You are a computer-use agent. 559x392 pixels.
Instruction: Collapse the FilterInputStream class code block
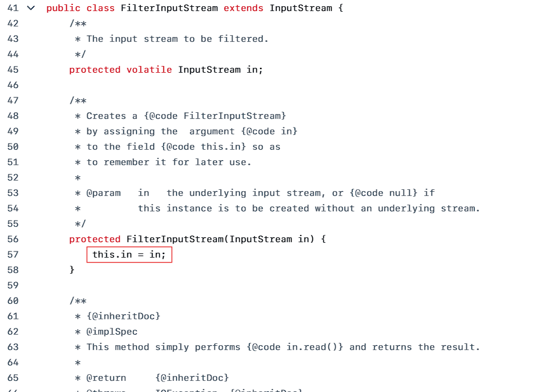click(31, 8)
